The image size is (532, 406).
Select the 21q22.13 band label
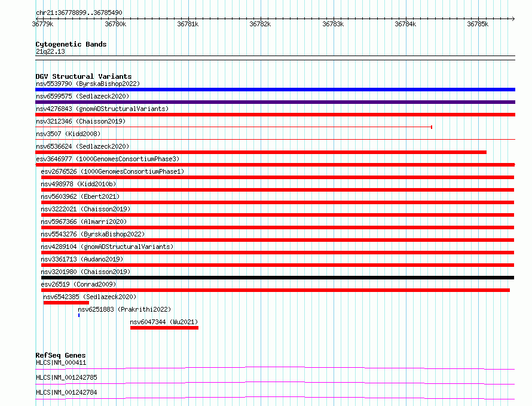(x=50, y=51)
